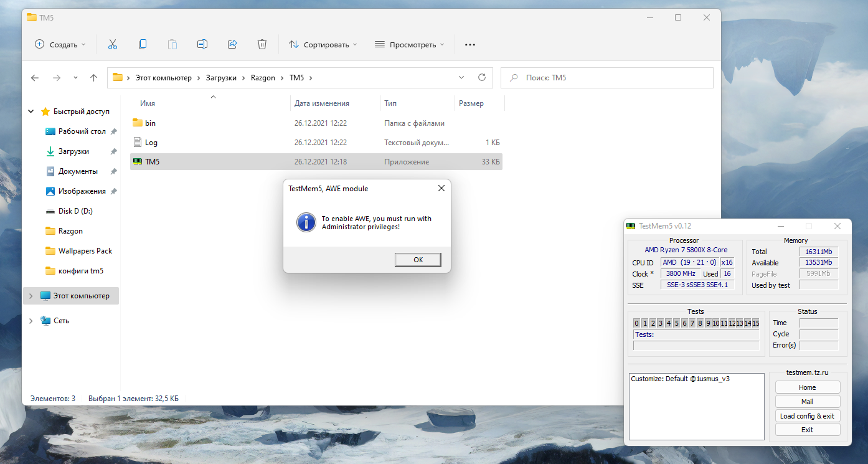This screenshot has width=868, height=464.
Task: Open the Razgon folder in the sidebar
Action: pos(70,231)
